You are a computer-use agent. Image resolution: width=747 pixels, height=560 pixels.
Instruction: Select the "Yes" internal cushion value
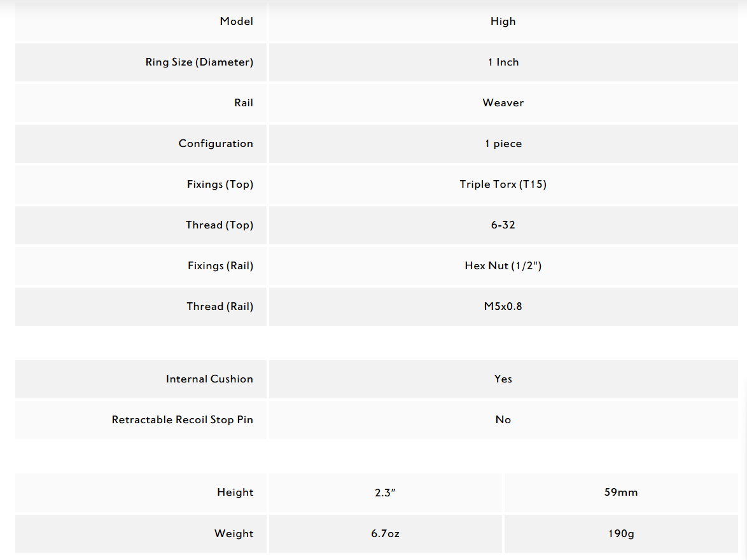coord(503,379)
